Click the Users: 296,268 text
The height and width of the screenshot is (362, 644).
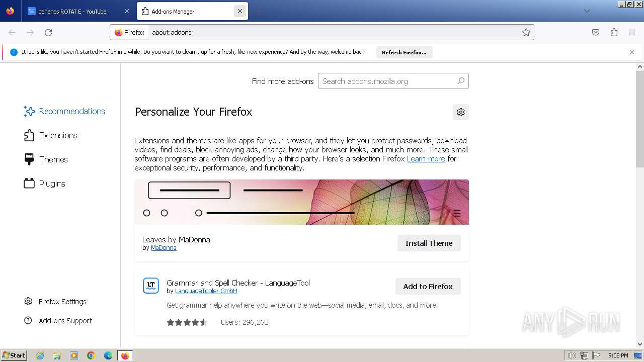(245, 322)
